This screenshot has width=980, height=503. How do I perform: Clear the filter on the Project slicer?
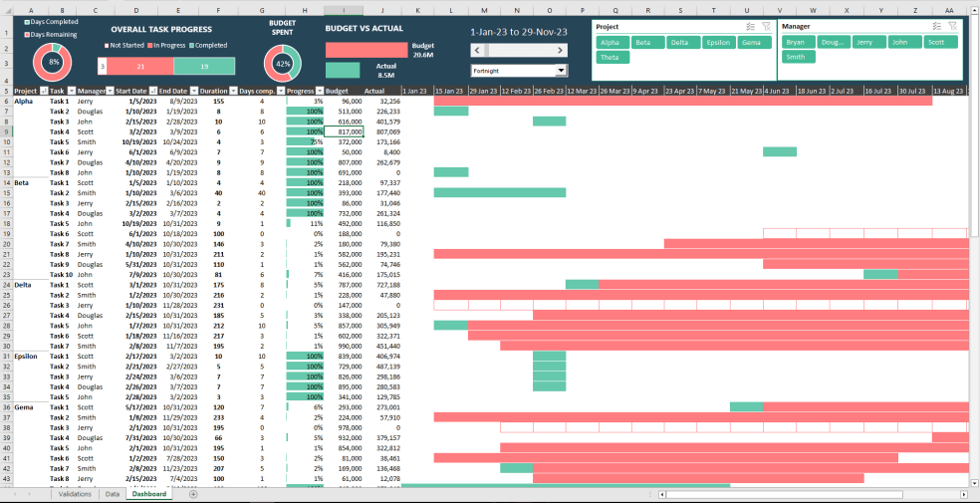[x=766, y=26]
